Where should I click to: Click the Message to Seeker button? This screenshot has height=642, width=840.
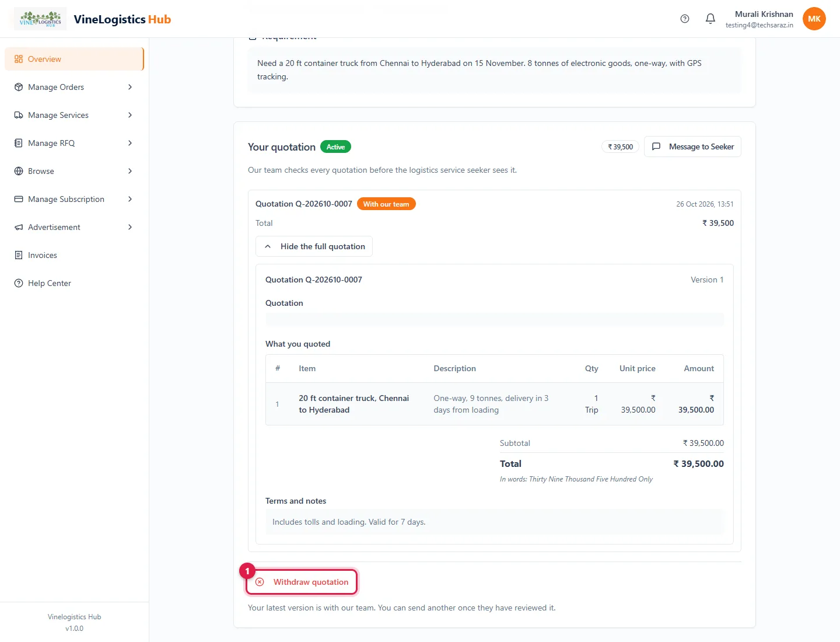(x=692, y=146)
